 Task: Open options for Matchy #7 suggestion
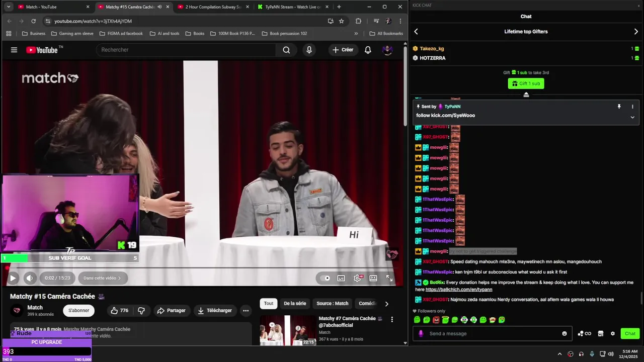coord(392,319)
